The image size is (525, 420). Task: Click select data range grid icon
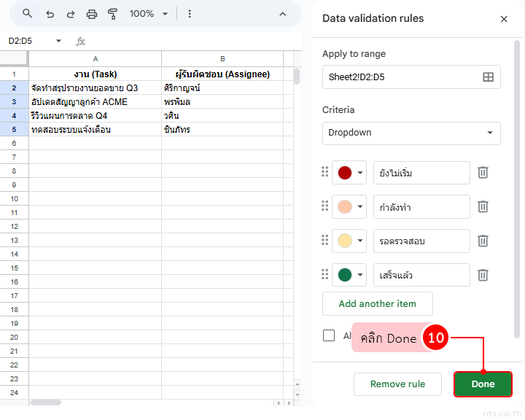(489, 77)
